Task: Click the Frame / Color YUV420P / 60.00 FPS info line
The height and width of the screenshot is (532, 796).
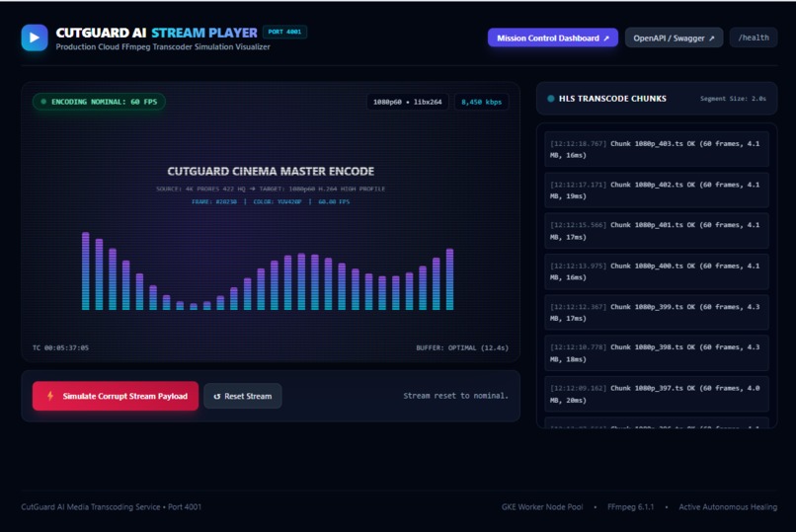Action: [x=271, y=202]
